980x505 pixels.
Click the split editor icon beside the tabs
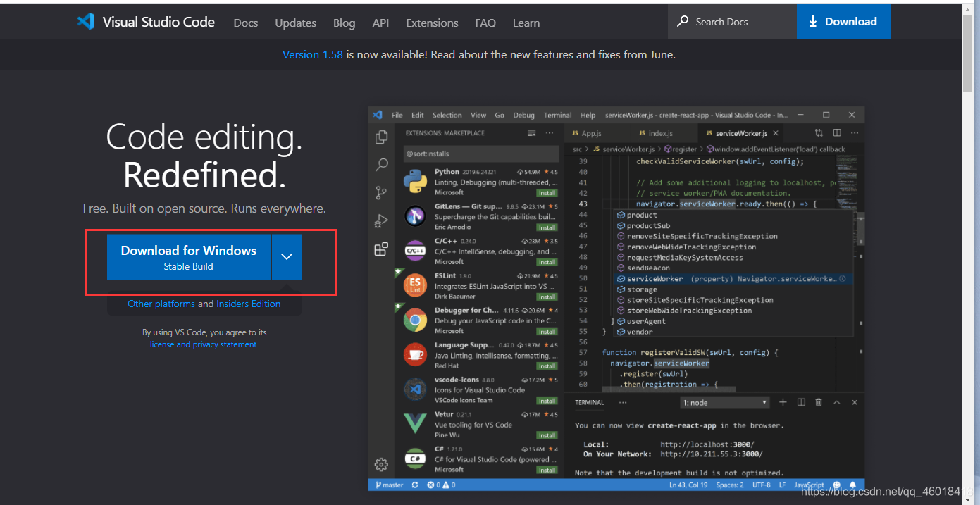[x=837, y=133]
